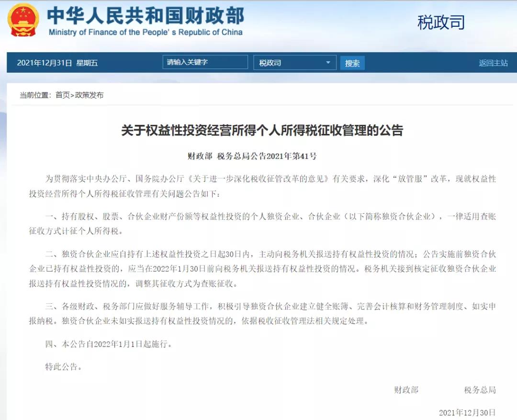This screenshot has height=420, width=517.
Task: Open the 首页 breadcrumb link
Action: 63,95
